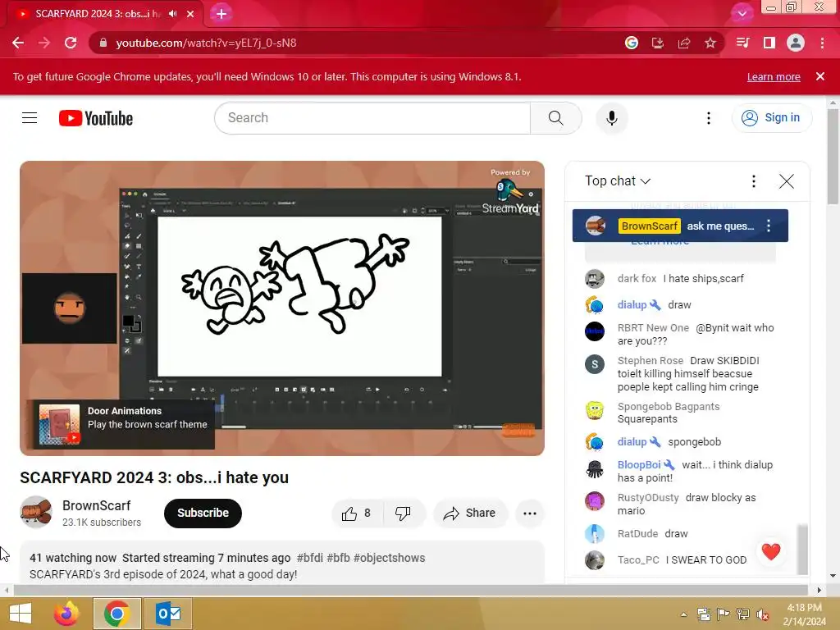840x630 pixels.
Task: Open Chrome three-dot menu
Action: coord(822,43)
